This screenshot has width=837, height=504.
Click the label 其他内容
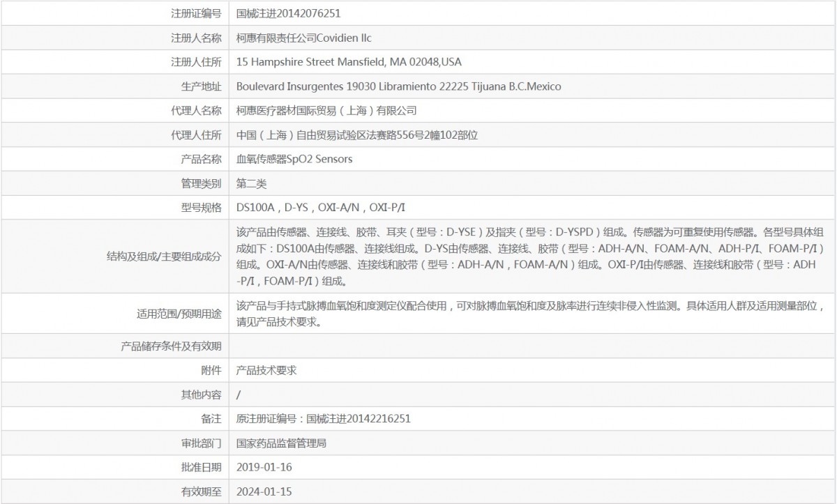tap(201, 395)
